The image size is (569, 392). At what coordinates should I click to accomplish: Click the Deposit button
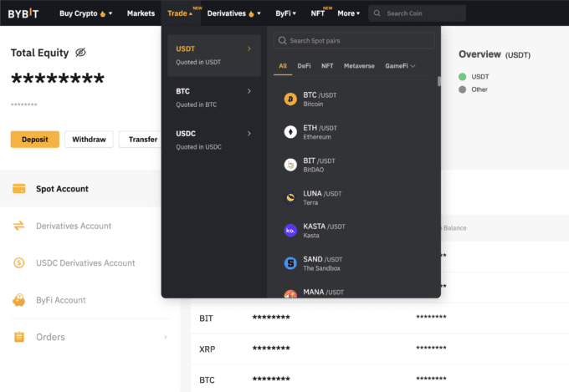click(35, 140)
